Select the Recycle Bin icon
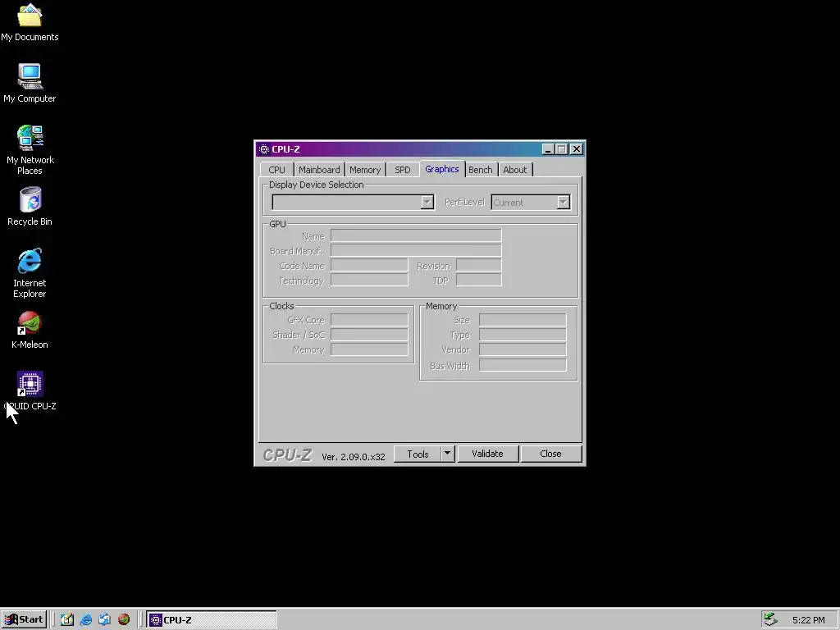The height and width of the screenshot is (630, 840). pos(30,206)
